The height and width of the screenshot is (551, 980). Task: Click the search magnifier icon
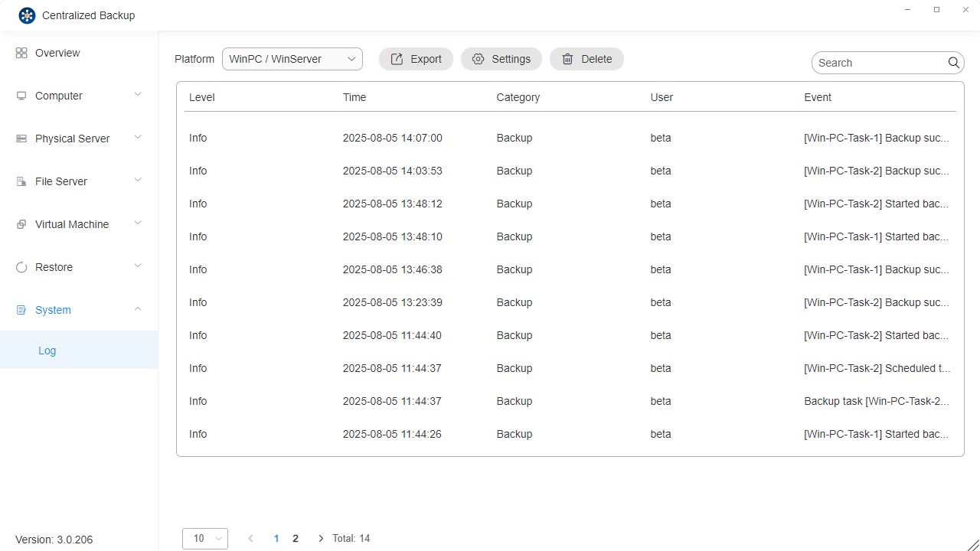[953, 62]
